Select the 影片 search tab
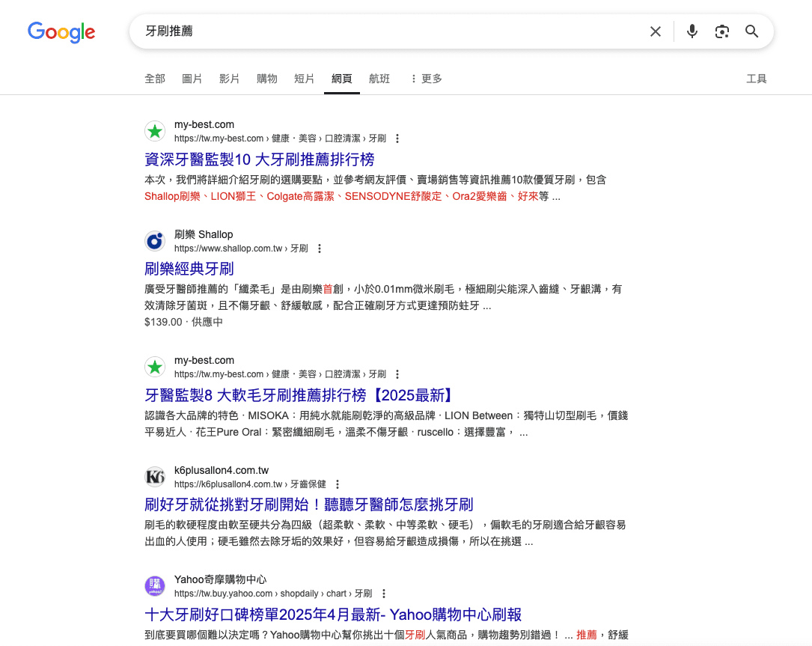The height and width of the screenshot is (646, 812). tap(230, 79)
